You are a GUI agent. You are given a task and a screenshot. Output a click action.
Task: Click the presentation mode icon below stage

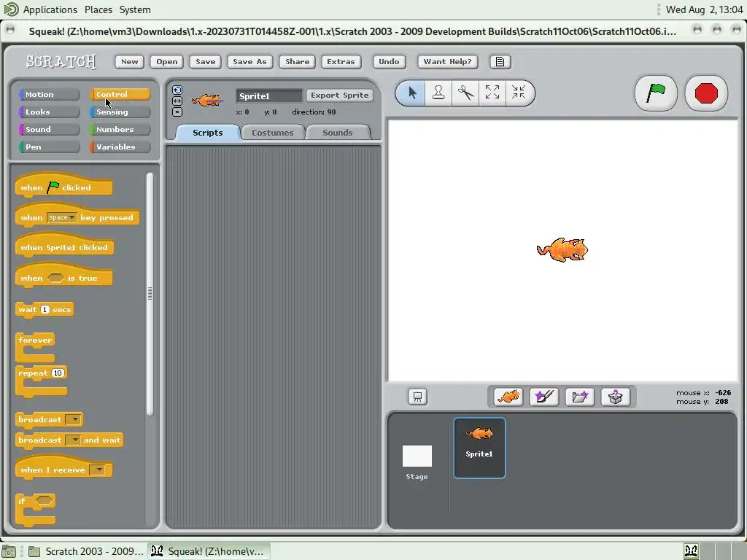pyautogui.click(x=417, y=397)
